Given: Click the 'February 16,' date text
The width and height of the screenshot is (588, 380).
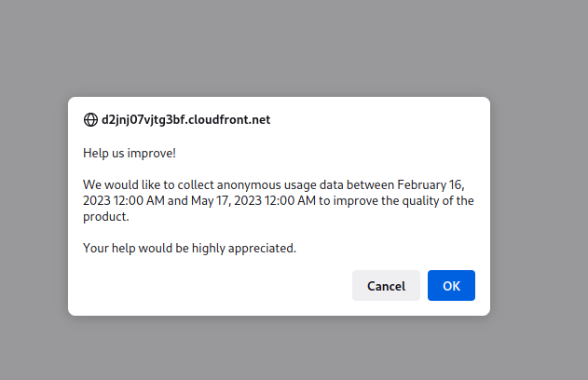Looking at the screenshot, I should (431, 185).
